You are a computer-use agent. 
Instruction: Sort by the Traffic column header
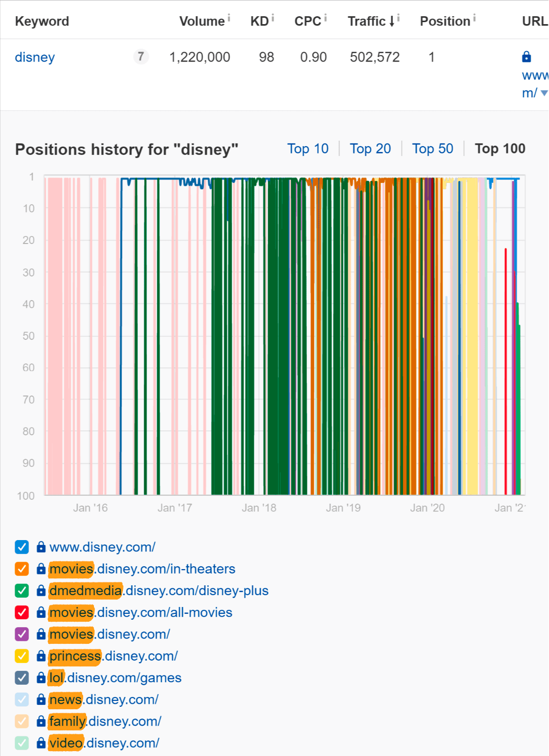[x=366, y=21]
